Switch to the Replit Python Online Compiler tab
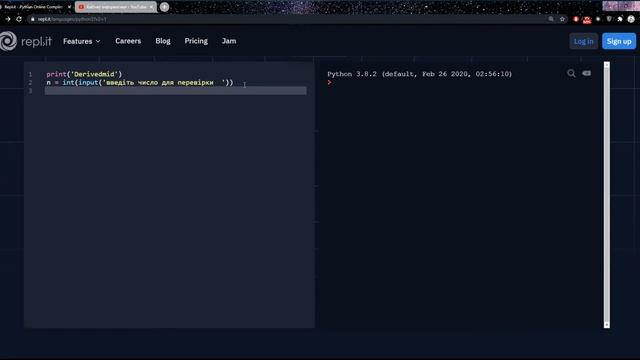 click(x=35, y=7)
